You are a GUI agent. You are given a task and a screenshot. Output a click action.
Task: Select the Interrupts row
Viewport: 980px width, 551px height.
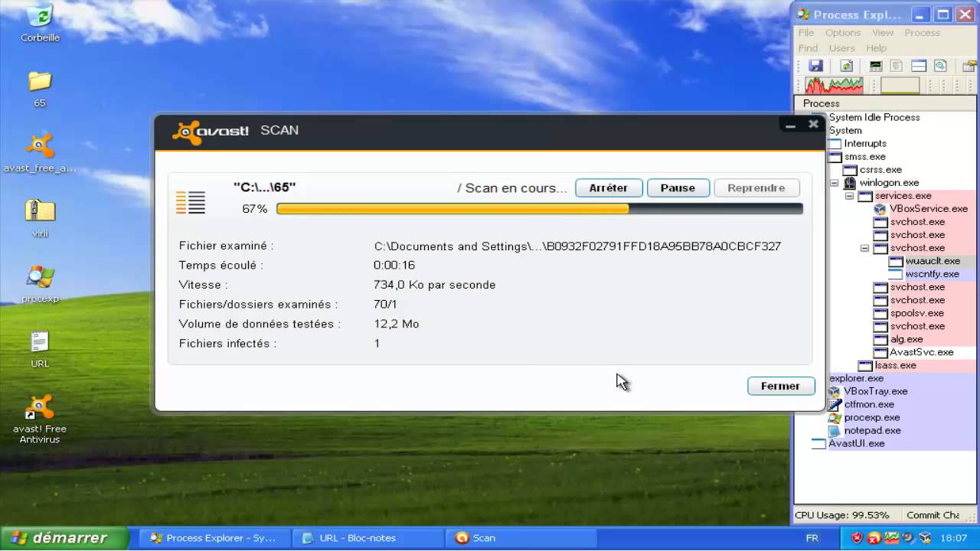[865, 144]
